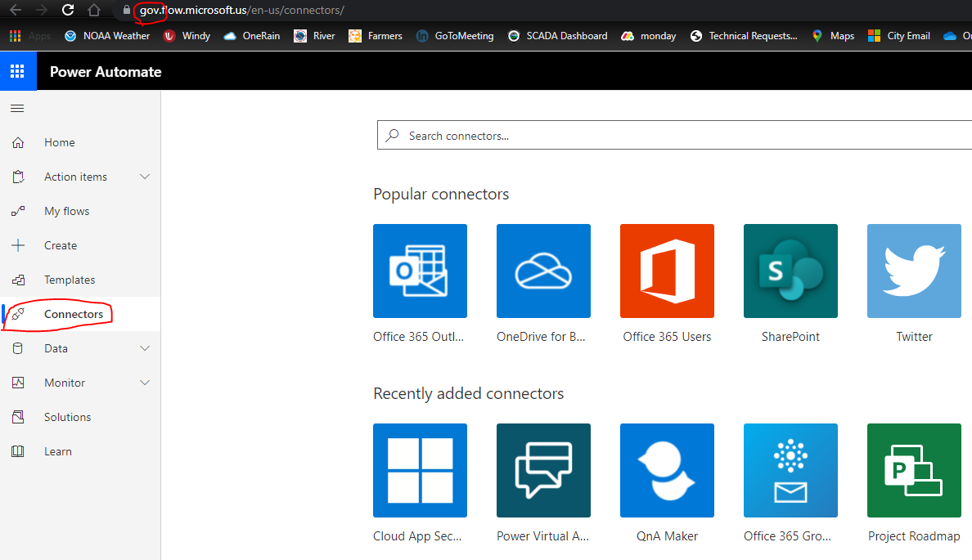Click the Power Automate header title
This screenshot has height=560, width=972.
(106, 72)
